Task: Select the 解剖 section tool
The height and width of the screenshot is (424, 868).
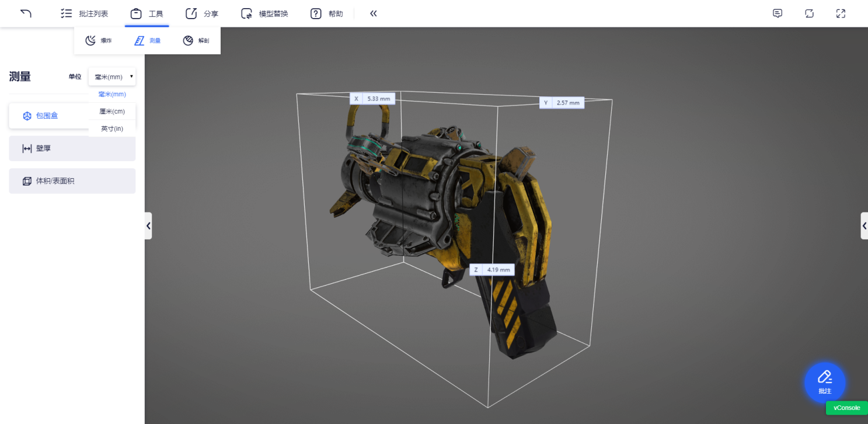Action: coord(196,41)
